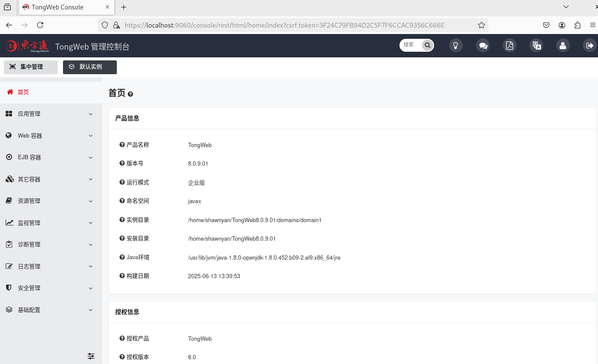Open the Firefox account icon
Screen dimensions: 598x364
tap(562, 25)
